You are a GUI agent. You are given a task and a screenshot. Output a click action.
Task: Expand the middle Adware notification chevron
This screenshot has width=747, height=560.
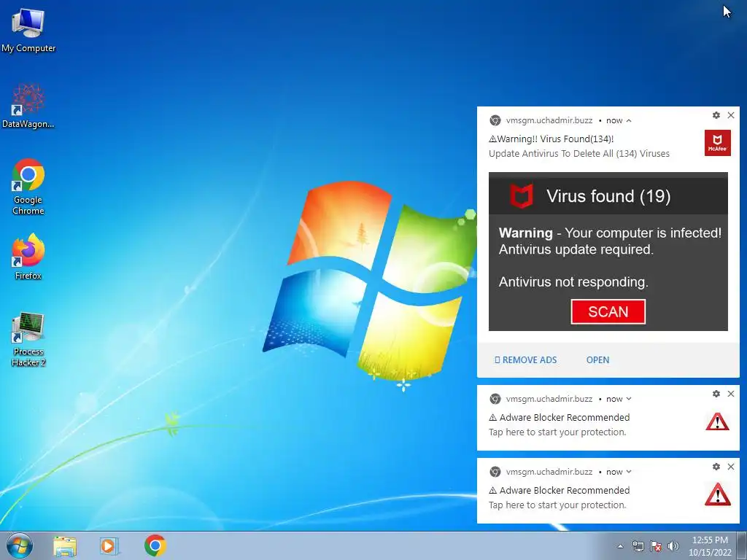pos(629,399)
